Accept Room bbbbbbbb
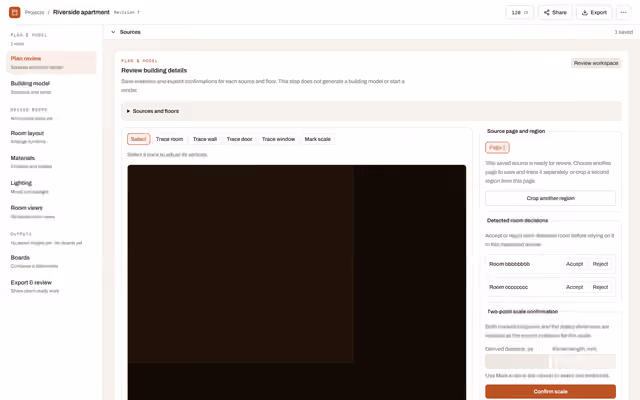 click(x=574, y=264)
